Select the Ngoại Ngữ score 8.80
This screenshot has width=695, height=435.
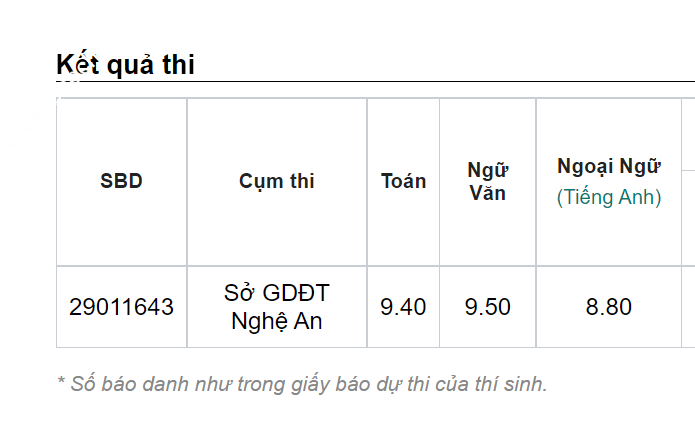(609, 307)
